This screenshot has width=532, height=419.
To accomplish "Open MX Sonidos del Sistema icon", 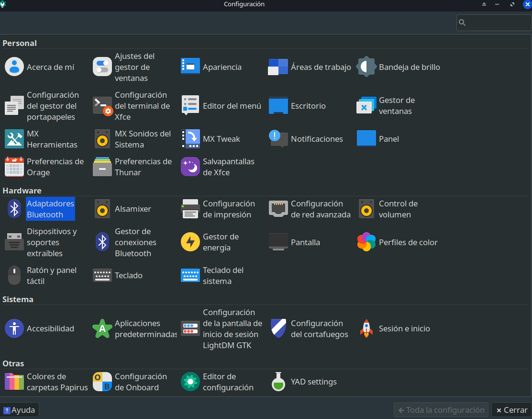I will 102,139.
